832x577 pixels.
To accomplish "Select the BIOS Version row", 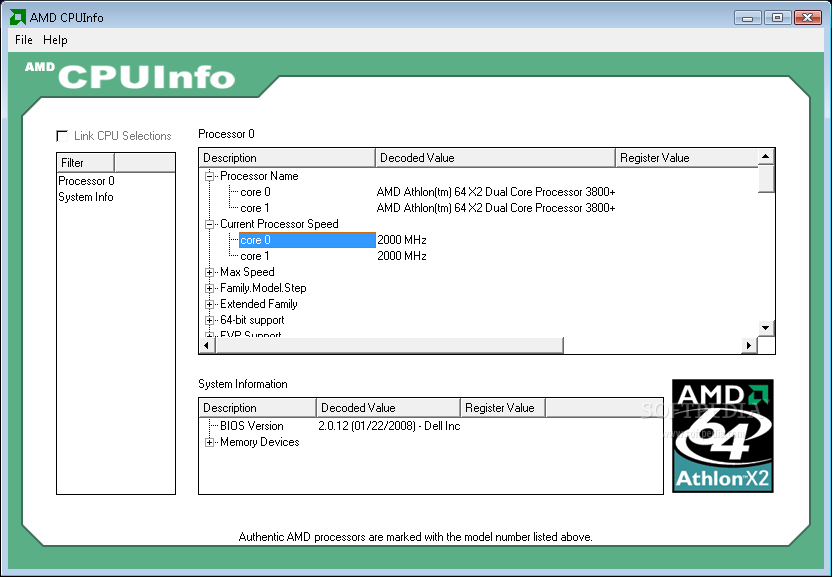I will pos(252,426).
